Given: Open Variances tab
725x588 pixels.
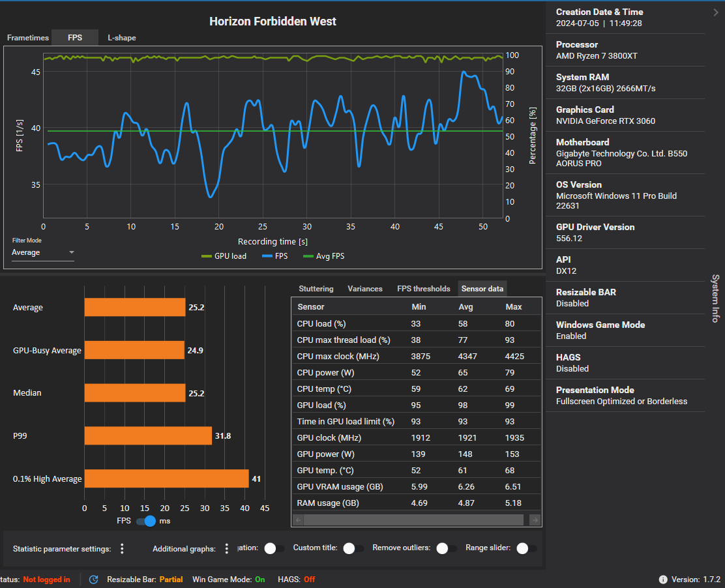Looking at the screenshot, I should pyautogui.click(x=365, y=288).
